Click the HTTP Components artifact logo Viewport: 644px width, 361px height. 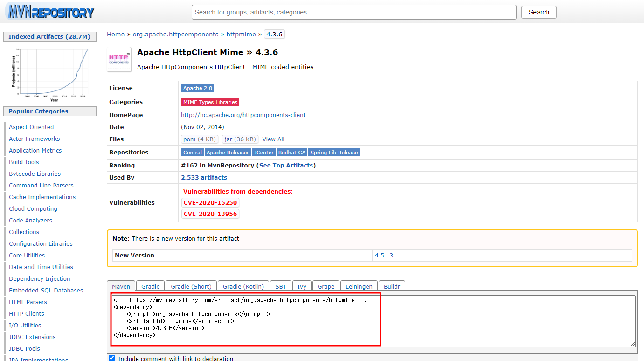[119, 59]
